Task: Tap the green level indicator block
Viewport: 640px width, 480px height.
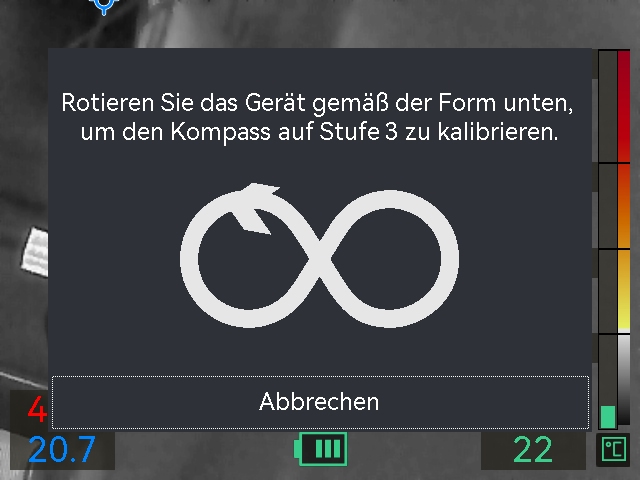Action: 608,417
